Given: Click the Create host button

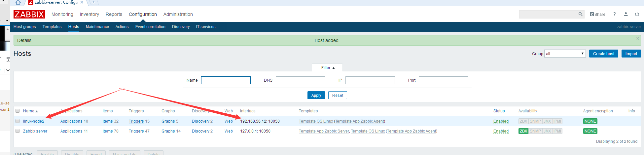Looking at the screenshot, I should point(604,54).
